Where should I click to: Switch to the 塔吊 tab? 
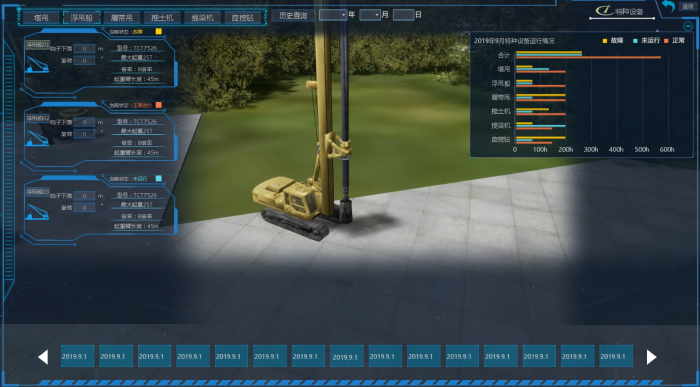pyautogui.click(x=41, y=18)
